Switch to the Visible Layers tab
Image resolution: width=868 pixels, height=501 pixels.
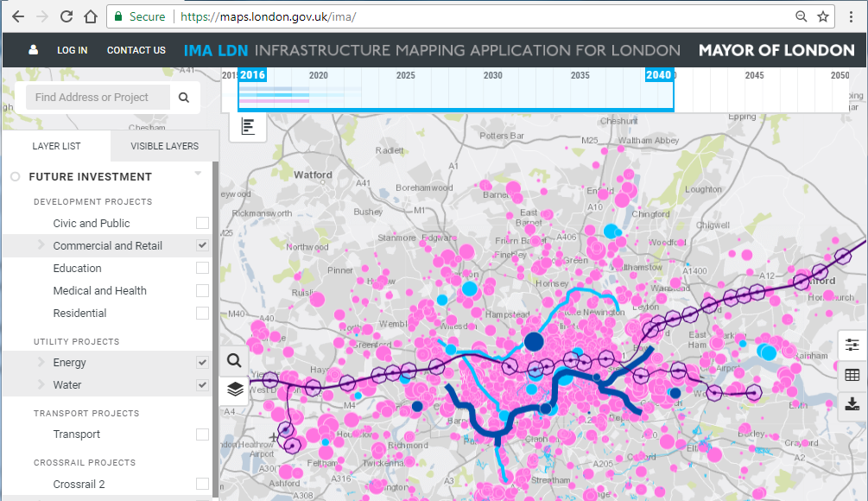[x=164, y=146]
